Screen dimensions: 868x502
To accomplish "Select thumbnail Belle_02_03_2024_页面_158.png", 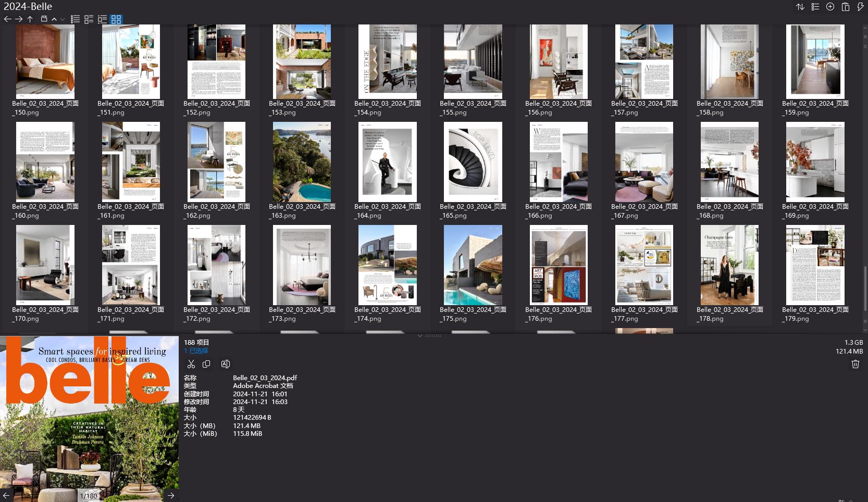I will point(729,61).
